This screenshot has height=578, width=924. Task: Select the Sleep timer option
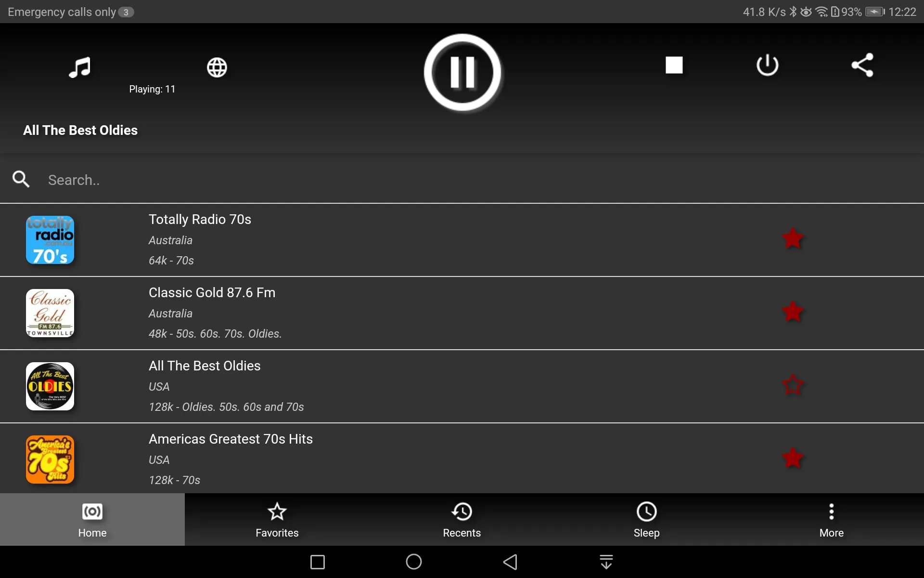click(x=647, y=519)
